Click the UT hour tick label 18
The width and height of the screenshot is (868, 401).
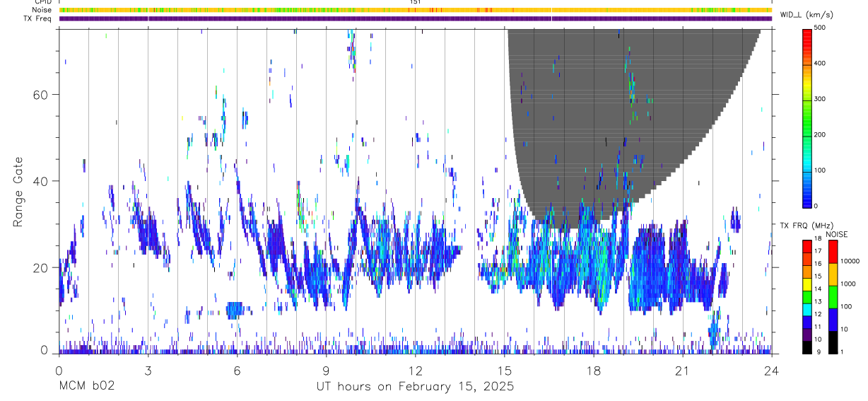[x=594, y=370]
